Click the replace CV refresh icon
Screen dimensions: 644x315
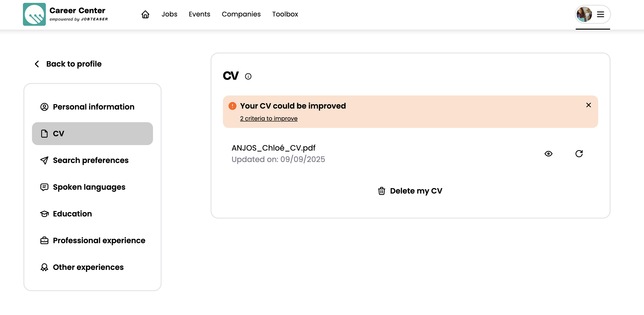coord(579,154)
